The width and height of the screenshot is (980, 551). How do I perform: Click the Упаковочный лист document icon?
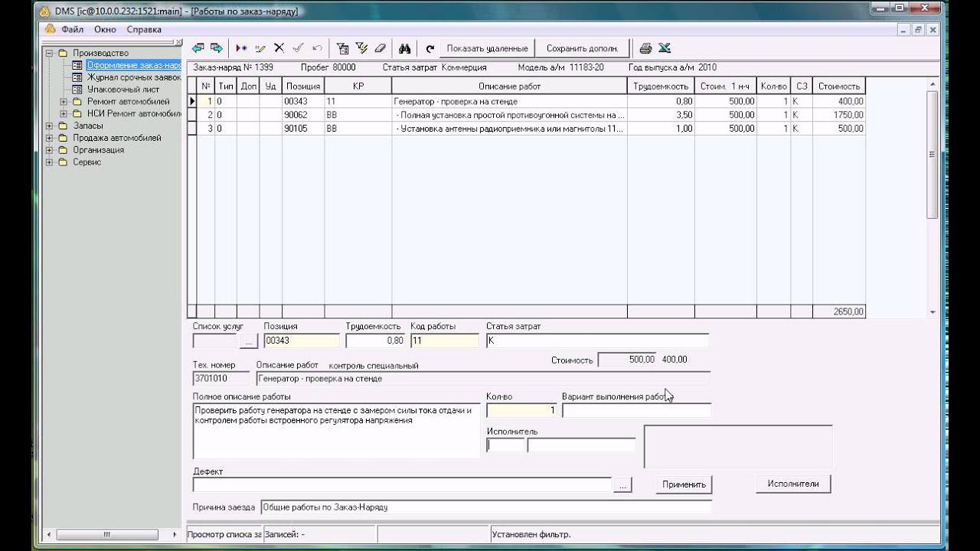pos(77,90)
